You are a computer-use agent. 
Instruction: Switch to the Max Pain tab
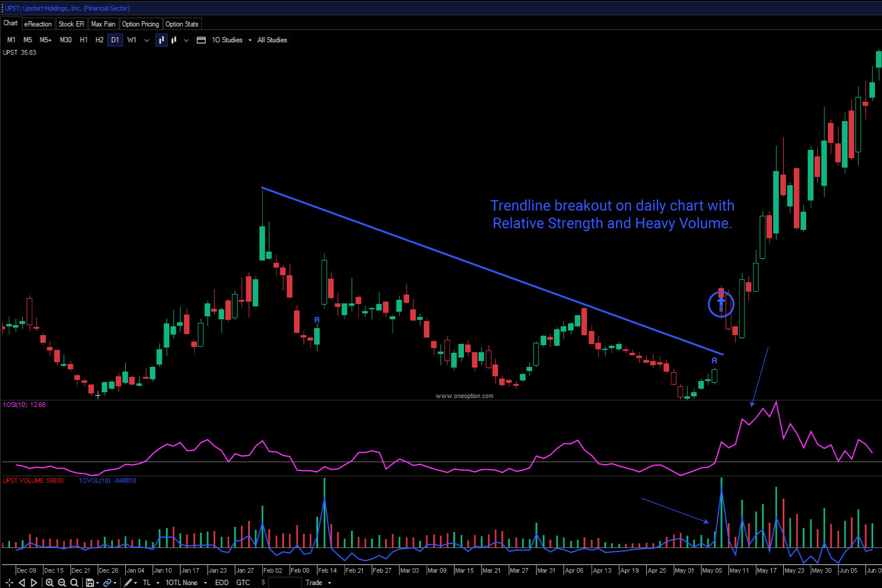pyautogui.click(x=103, y=24)
